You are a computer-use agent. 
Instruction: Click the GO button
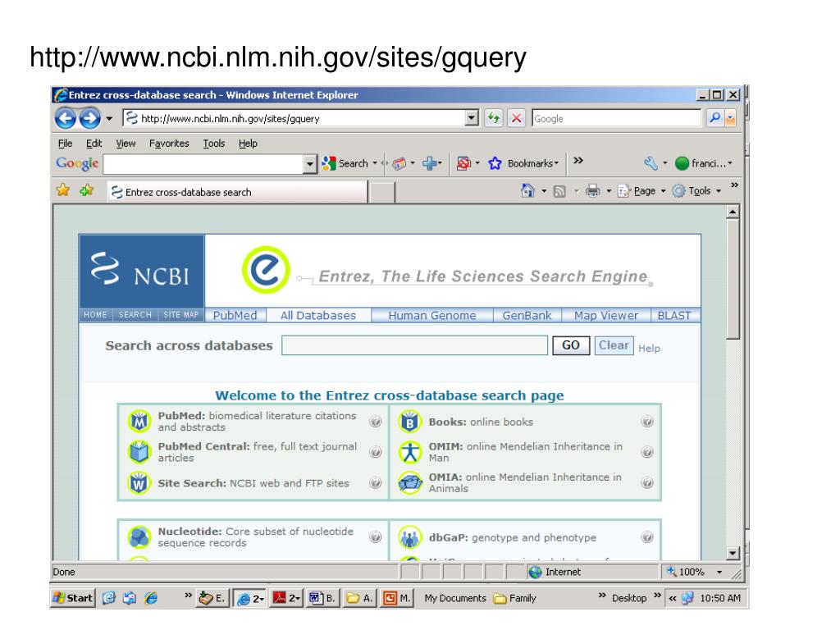point(571,345)
